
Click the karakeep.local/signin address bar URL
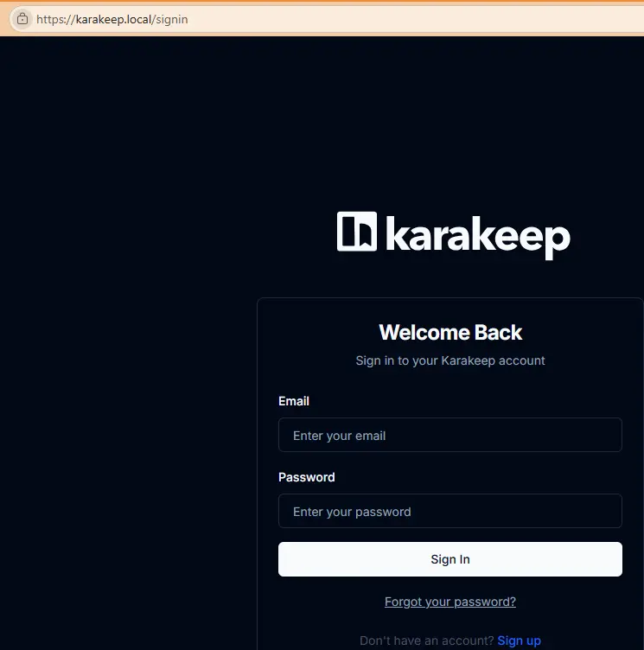pyautogui.click(x=112, y=20)
